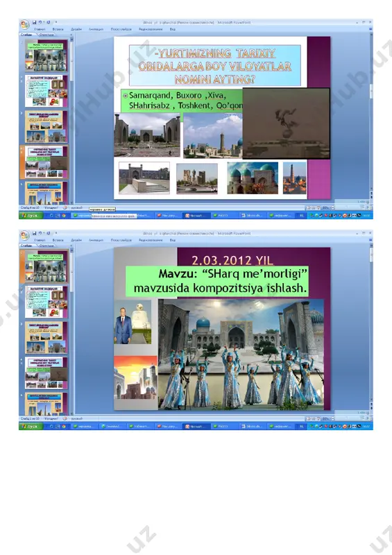This screenshot has height=555, width=392.
Task: Select the Дизайн ribbon tab in the lower window
Action: click(76, 240)
